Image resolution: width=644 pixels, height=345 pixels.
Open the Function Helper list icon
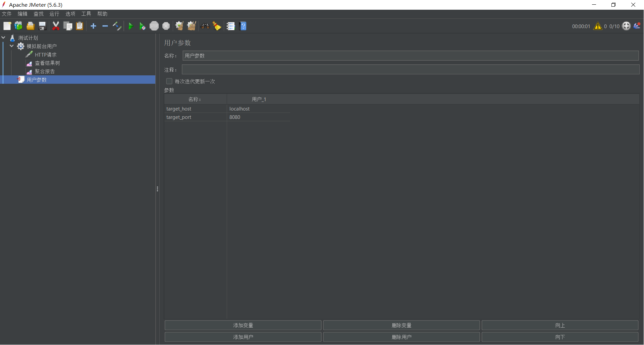(x=231, y=26)
